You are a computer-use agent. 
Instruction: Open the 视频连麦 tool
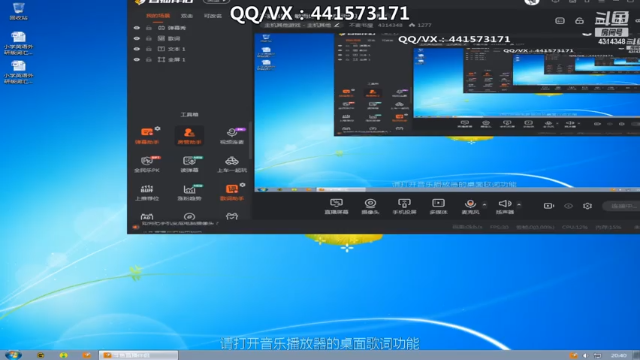click(x=232, y=136)
